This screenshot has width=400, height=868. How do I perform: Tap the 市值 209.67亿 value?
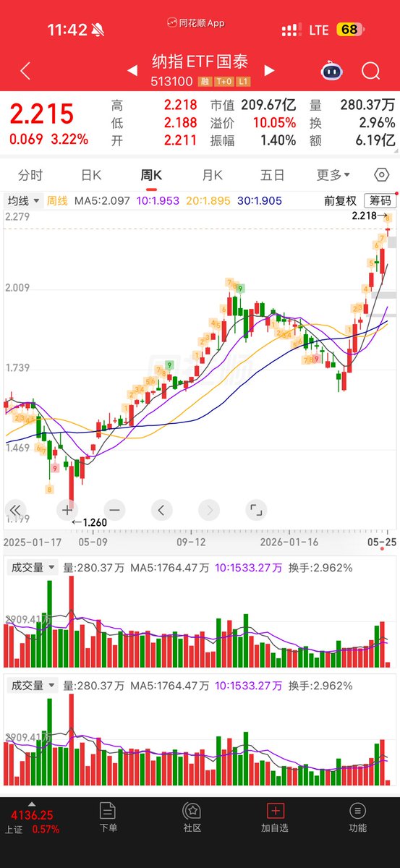252,106
